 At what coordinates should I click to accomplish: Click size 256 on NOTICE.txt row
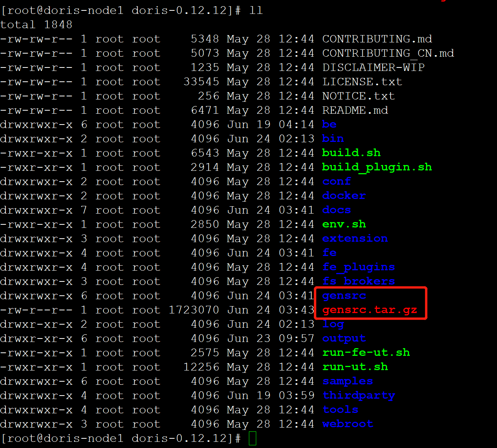coord(208,96)
